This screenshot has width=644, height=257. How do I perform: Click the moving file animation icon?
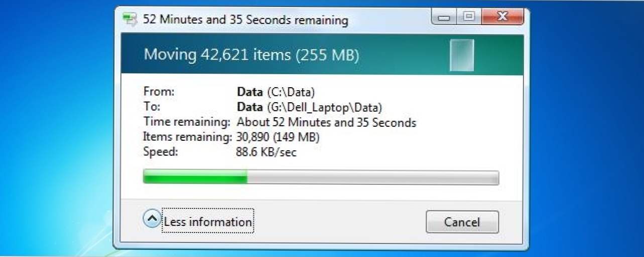(462, 55)
